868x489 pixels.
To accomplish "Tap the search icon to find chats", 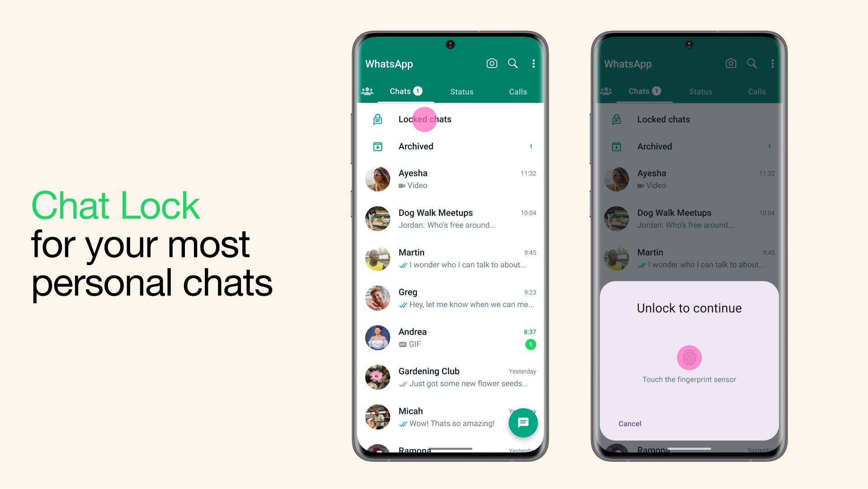I will coord(512,63).
